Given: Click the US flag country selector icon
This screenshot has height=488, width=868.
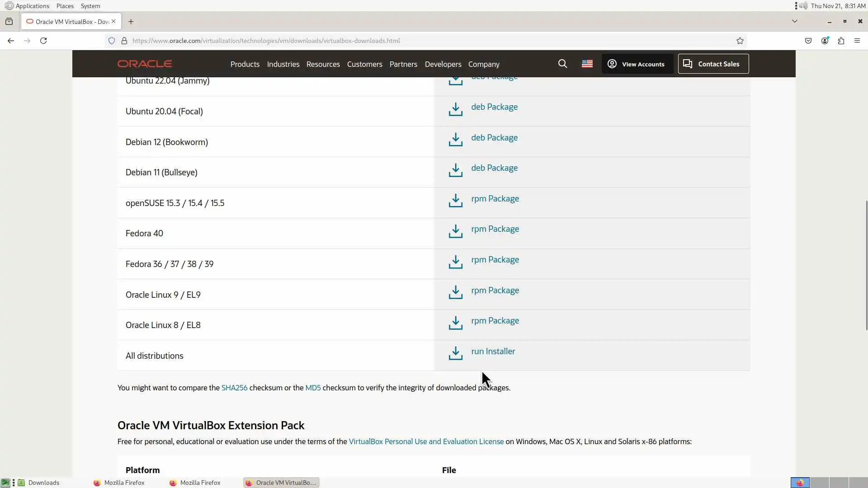Looking at the screenshot, I should tap(587, 64).
